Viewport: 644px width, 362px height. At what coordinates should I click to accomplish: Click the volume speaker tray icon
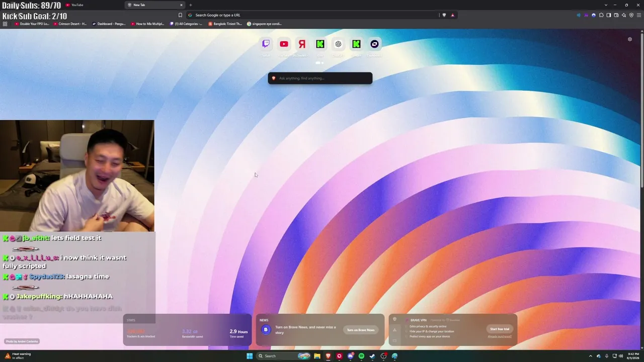coord(620,356)
